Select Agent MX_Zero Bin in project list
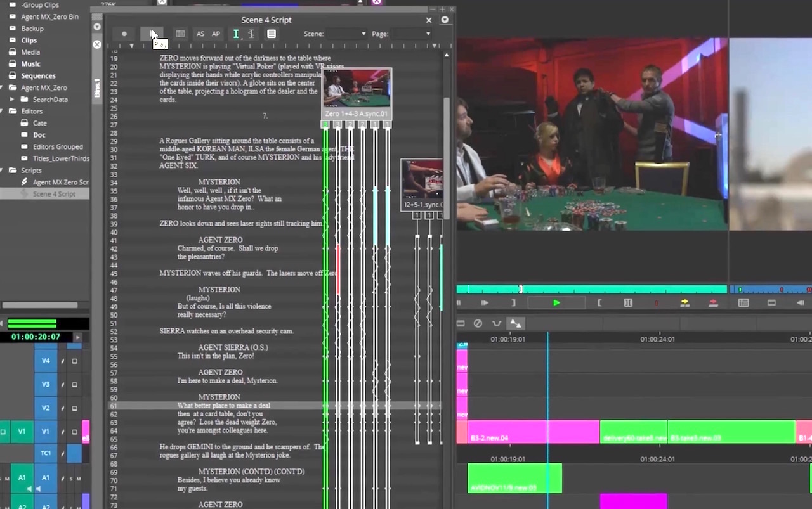Viewport: 812px width, 509px height. pos(49,16)
